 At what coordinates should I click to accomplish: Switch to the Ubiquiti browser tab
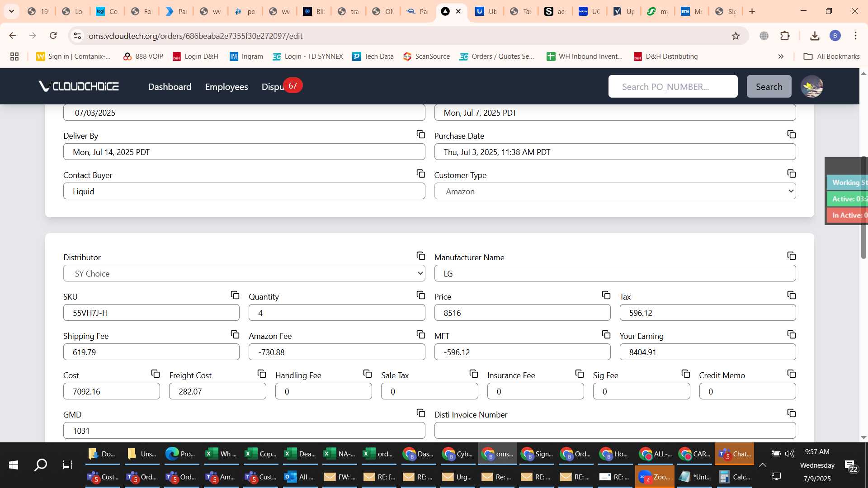click(x=487, y=11)
